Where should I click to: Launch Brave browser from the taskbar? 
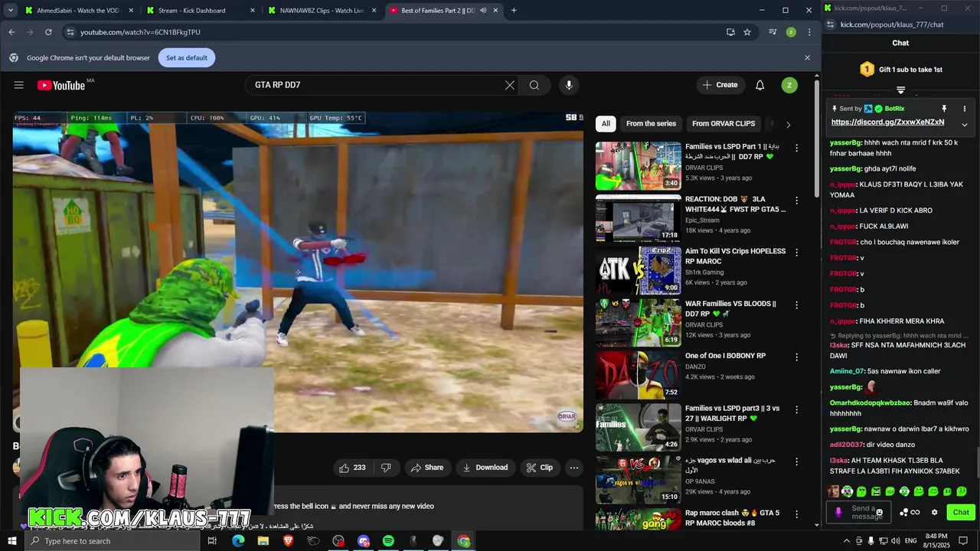pos(288,541)
